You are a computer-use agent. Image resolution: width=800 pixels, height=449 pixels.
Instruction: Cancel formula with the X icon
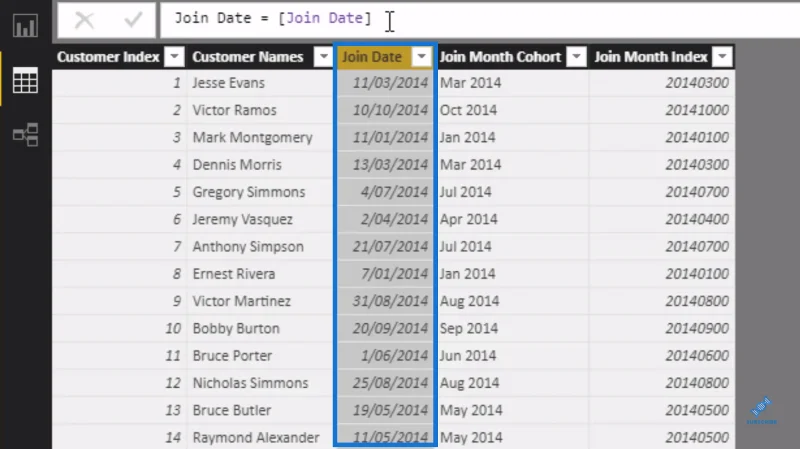(x=84, y=20)
